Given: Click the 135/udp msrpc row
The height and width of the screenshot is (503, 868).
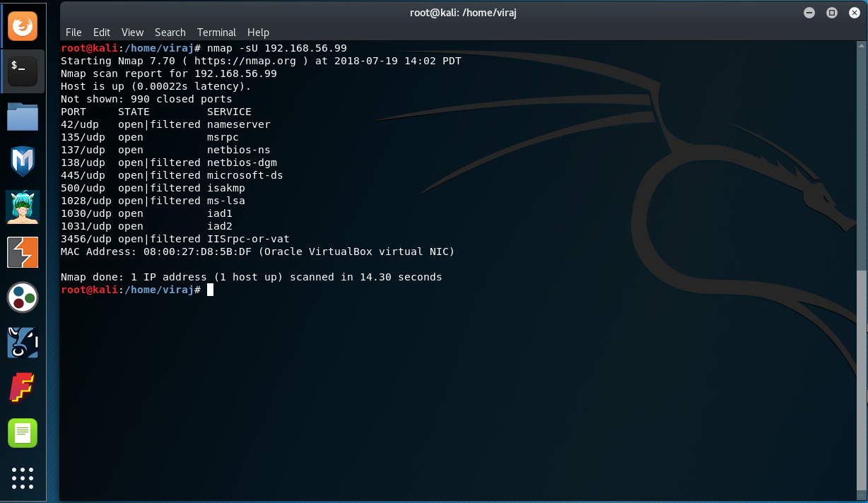Looking at the screenshot, I should (150, 137).
